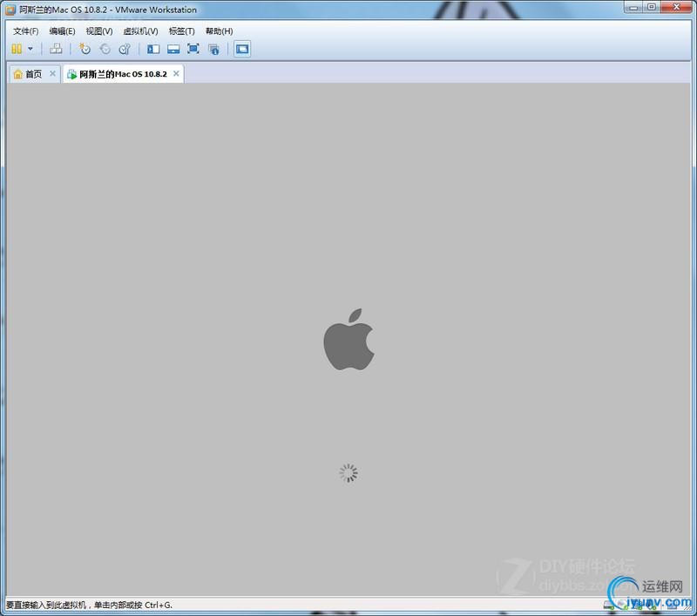Screen dimensions: 697x616
Task: Close the VMware Workstation window
Action: pyautogui.click(x=677, y=7)
